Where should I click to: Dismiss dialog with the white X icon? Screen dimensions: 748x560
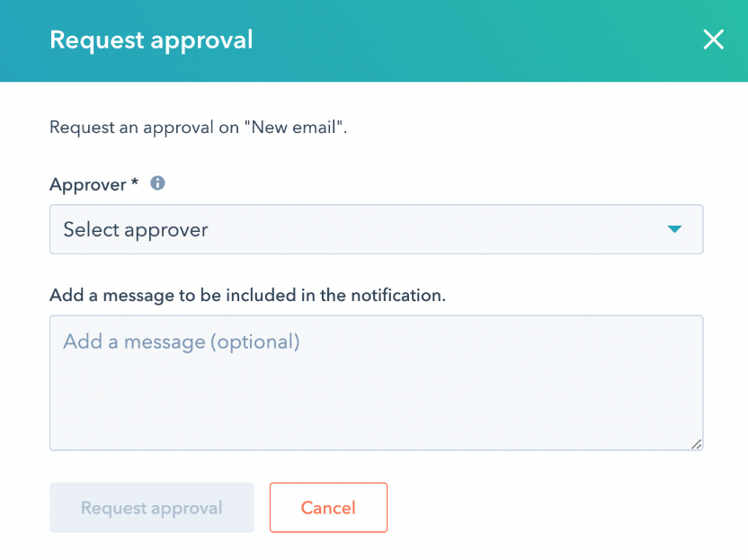click(714, 40)
